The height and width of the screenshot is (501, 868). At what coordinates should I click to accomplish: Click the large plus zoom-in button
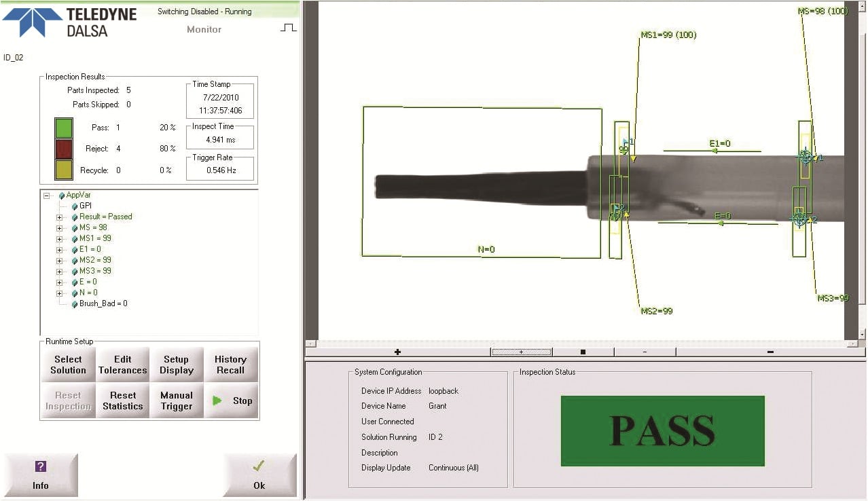coord(397,352)
